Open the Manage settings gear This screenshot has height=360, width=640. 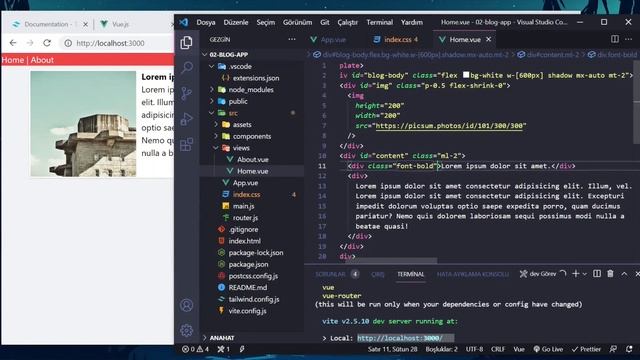pyautogui.click(x=187, y=330)
